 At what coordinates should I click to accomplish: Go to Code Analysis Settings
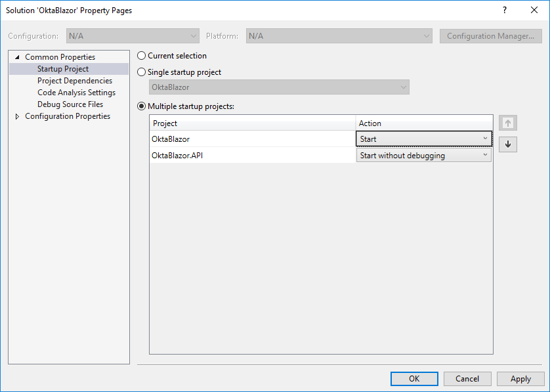pos(76,93)
